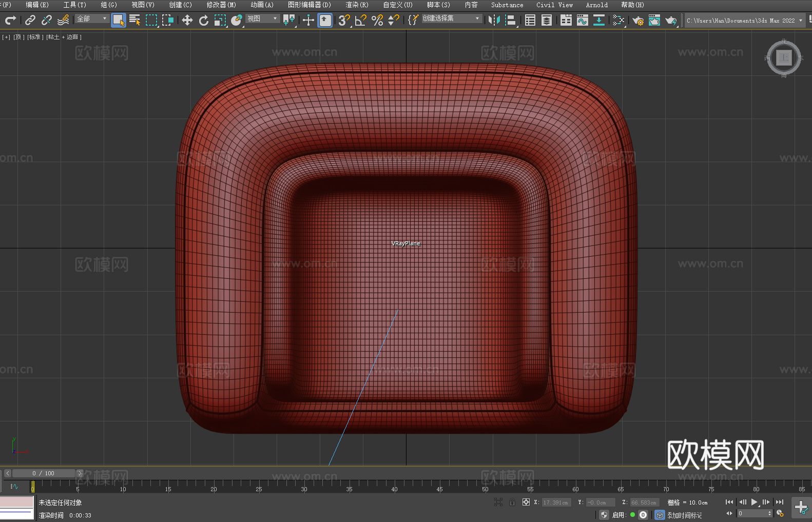Expand the 创建选择集 named selection dropdown
This screenshot has height=522, width=812.
451,18
